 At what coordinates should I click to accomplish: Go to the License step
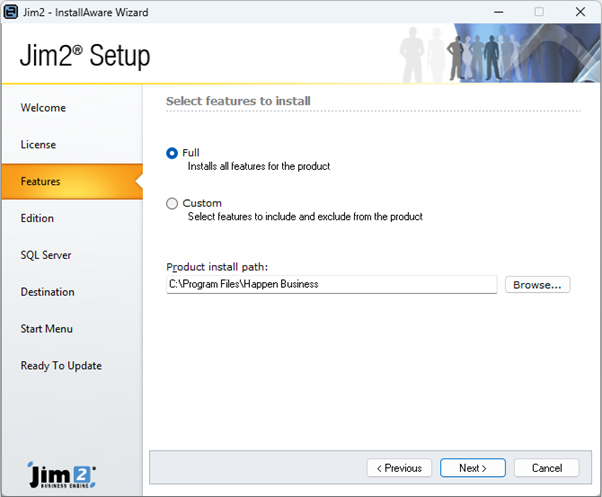(x=38, y=145)
